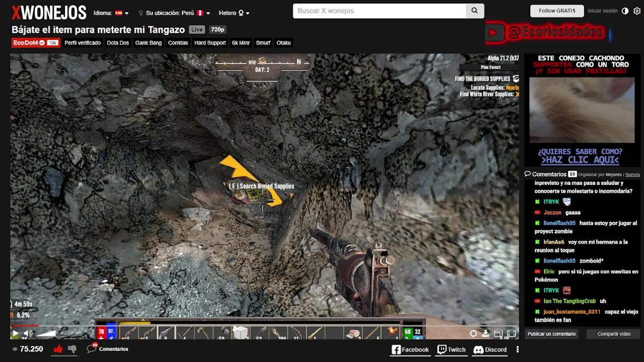
Task: Click the Iniciar sesión link
Action: pyautogui.click(x=603, y=11)
